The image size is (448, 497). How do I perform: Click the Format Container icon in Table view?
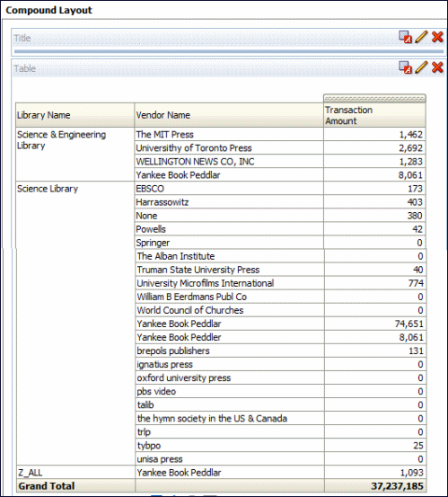point(405,67)
